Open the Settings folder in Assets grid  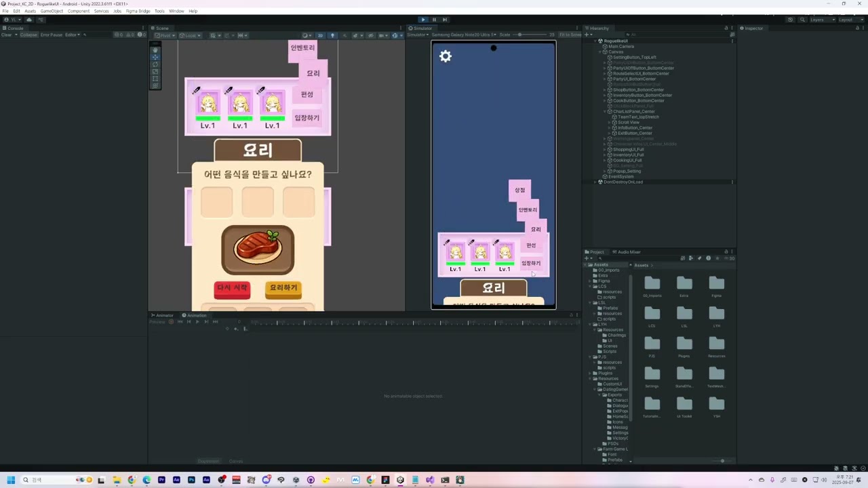pos(652,377)
